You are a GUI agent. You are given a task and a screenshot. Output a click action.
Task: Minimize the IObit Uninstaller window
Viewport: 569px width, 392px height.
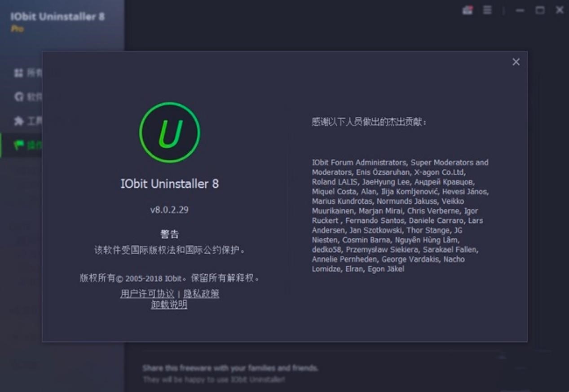pyautogui.click(x=520, y=10)
